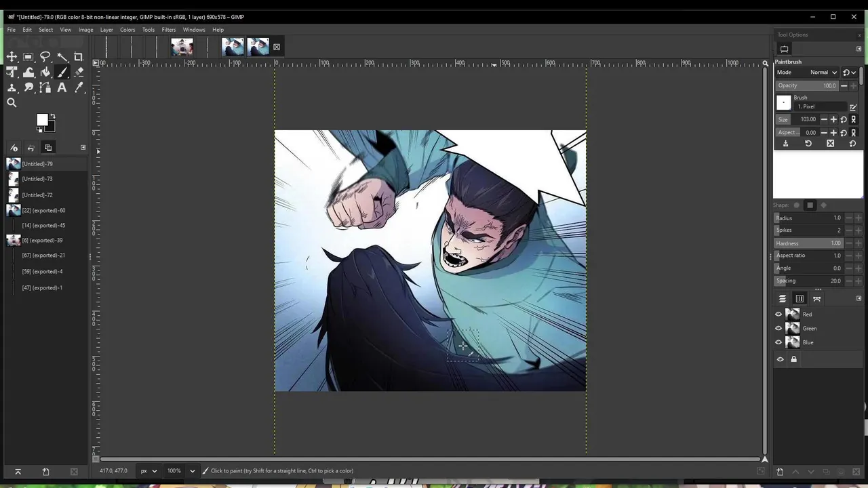The image size is (868, 488).
Task: Select the [47] (exported)-1 image entry
Action: pos(47,287)
